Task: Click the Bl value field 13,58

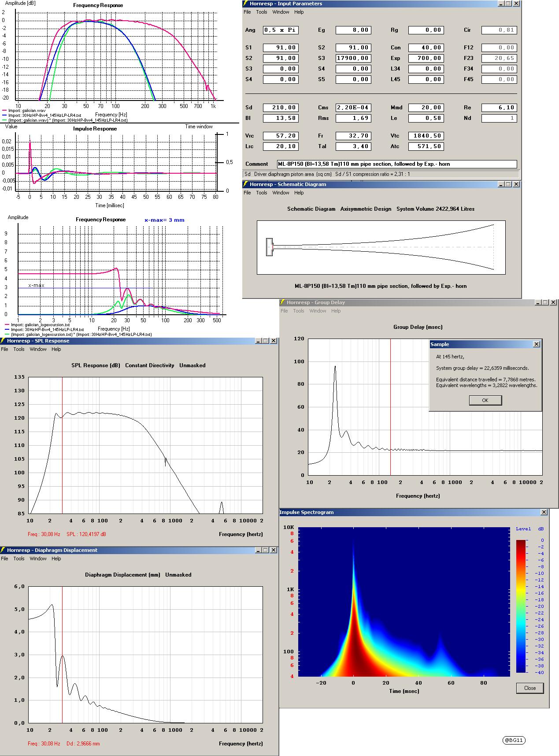Action: (281, 118)
